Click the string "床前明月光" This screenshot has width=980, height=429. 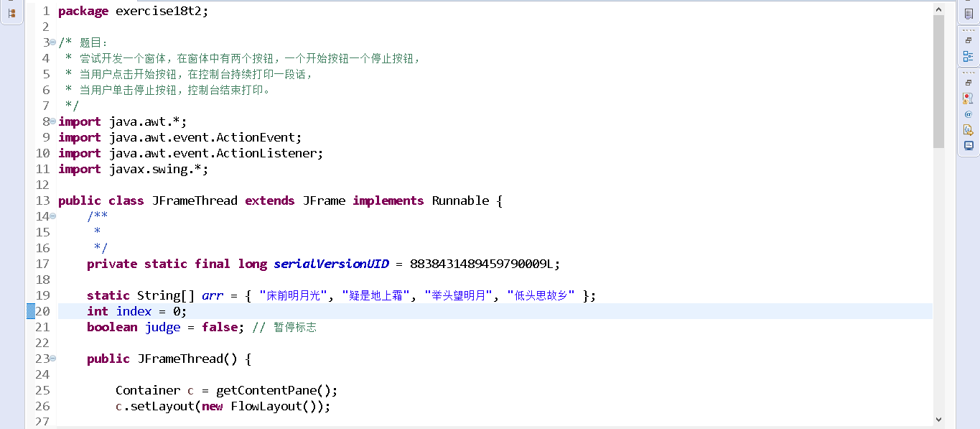(294, 295)
